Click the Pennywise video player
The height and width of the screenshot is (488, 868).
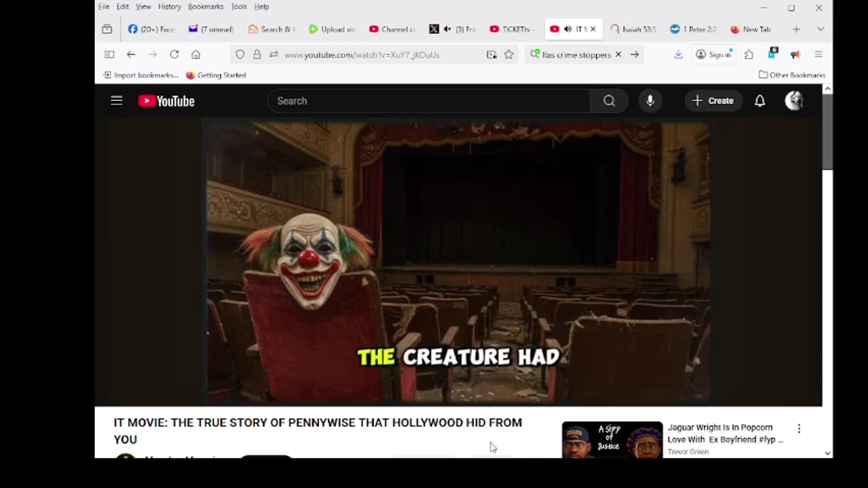[x=458, y=263]
